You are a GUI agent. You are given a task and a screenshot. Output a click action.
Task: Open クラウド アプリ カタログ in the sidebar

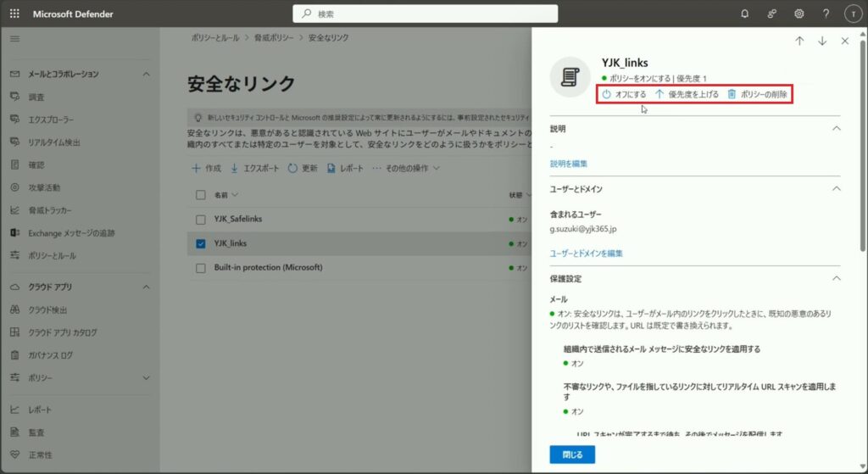63,332
